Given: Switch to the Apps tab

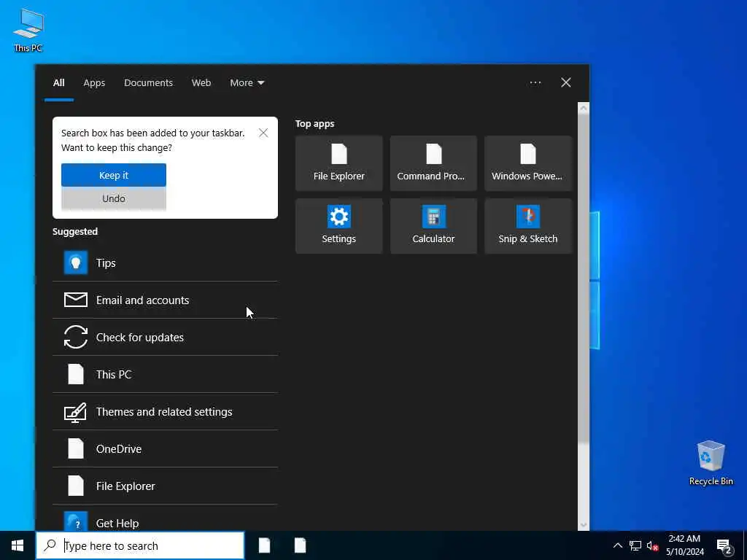Looking at the screenshot, I should point(94,83).
